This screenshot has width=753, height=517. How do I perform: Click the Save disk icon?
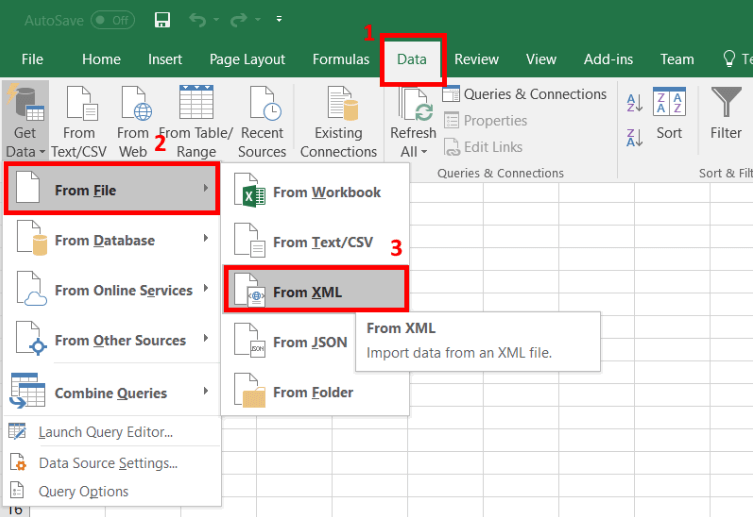click(x=162, y=19)
